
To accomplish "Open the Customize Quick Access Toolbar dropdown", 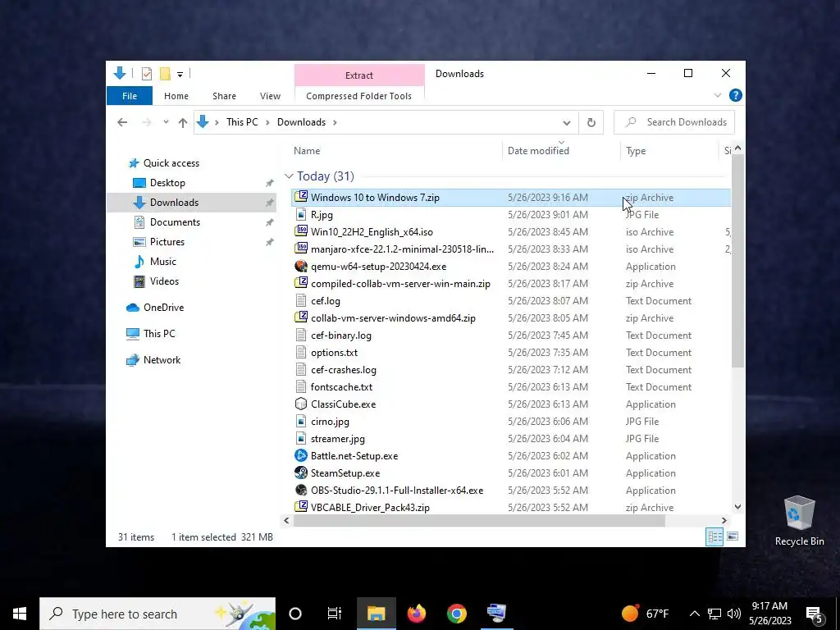I will [180, 74].
